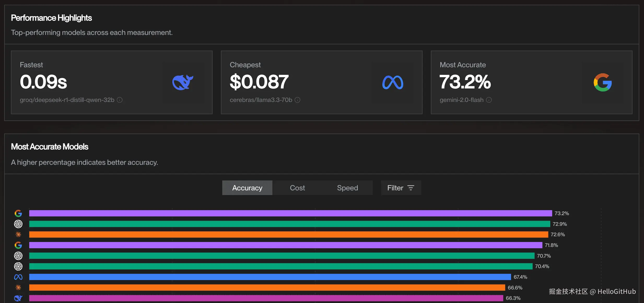This screenshot has width=644, height=303.
Task: Click info icon next to gemini-2.0-flash
Action: point(489,100)
